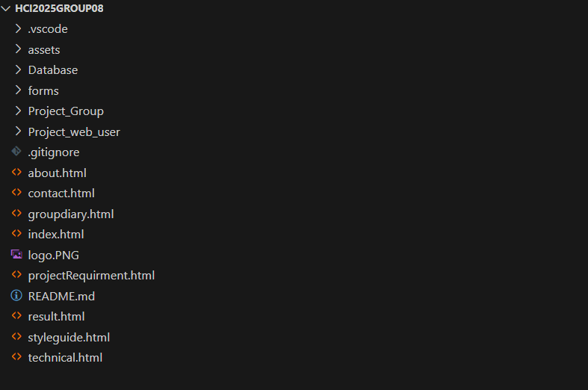Click the HTML icon next to contact.html

coord(16,193)
